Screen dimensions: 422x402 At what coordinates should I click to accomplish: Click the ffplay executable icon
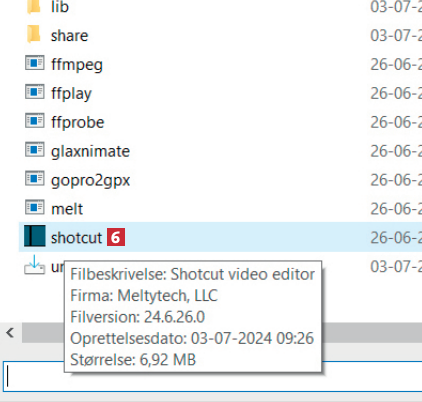35,92
